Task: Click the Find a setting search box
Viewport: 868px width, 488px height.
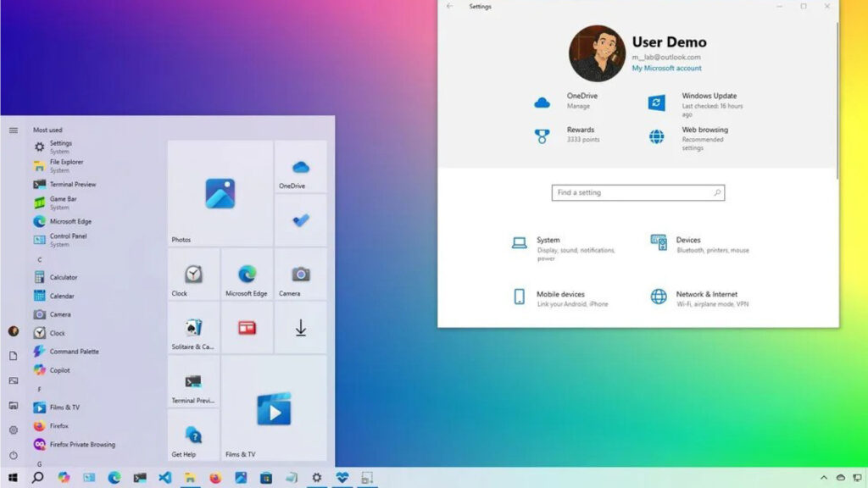Action: click(x=637, y=193)
